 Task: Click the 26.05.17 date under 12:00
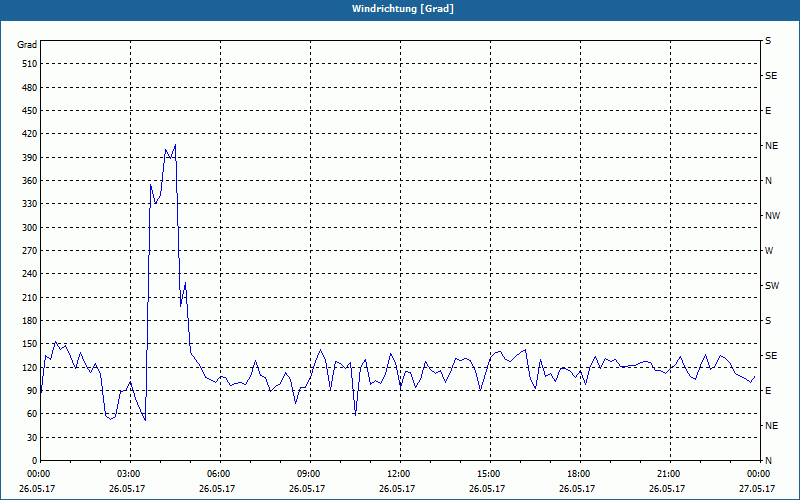[397, 488]
